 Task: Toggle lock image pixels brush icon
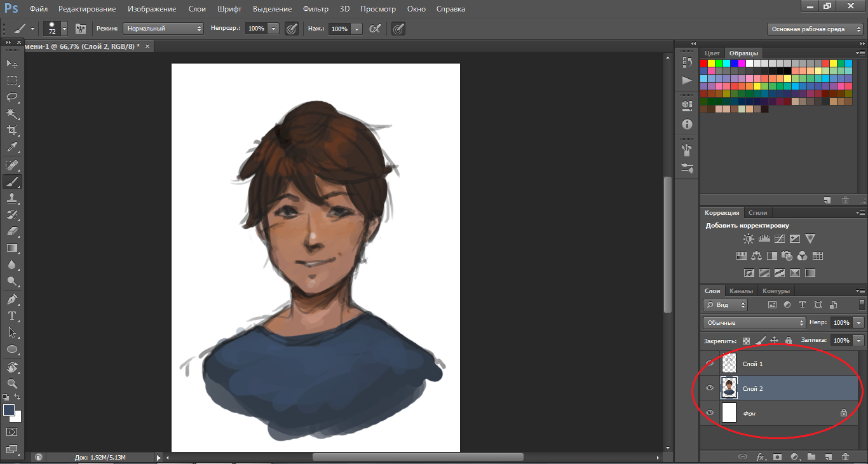[761, 341]
